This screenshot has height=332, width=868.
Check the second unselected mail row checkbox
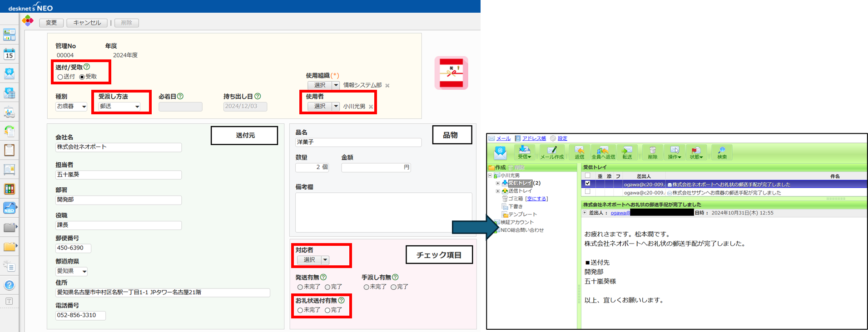[x=587, y=192]
